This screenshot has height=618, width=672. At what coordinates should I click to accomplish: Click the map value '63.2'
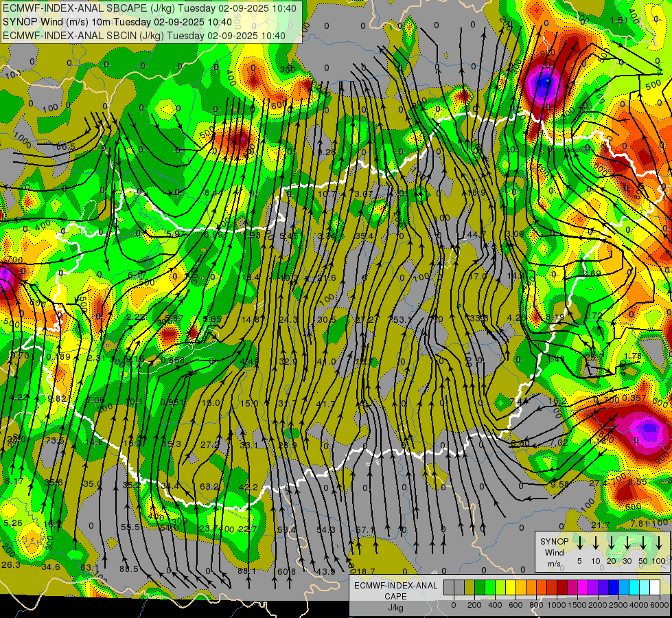pyautogui.click(x=209, y=487)
